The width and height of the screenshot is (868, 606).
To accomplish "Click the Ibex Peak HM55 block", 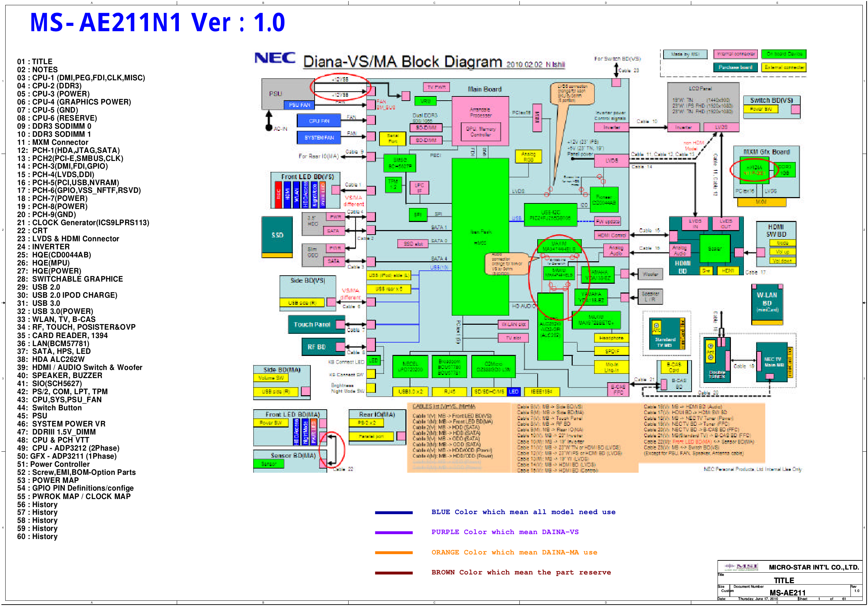I will pyautogui.click(x=480, y=237).
